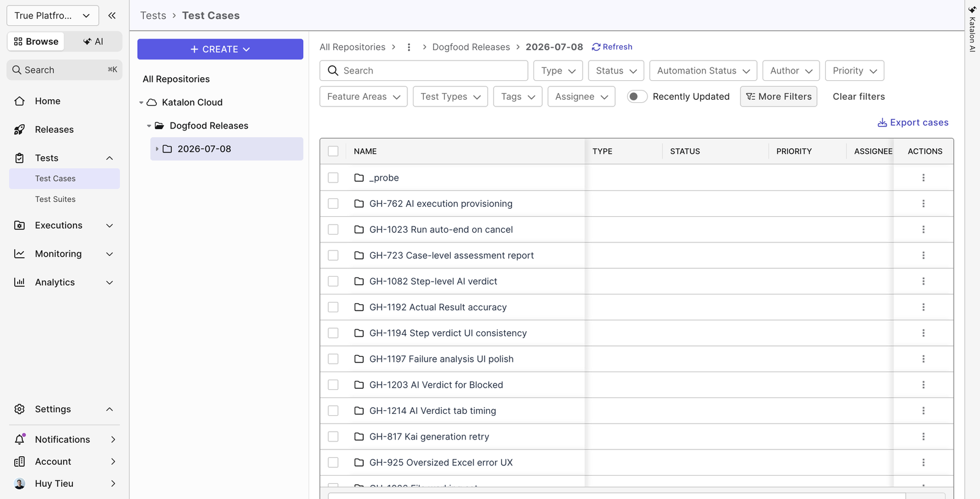
Task: Open the Home icon in sidebar
Action: [20, 101]
